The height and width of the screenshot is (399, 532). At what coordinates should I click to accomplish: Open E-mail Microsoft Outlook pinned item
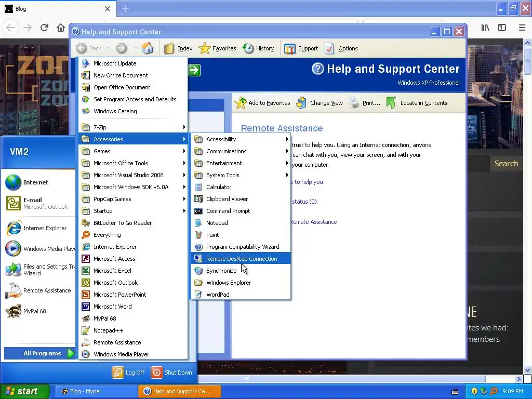pos(38,203)
